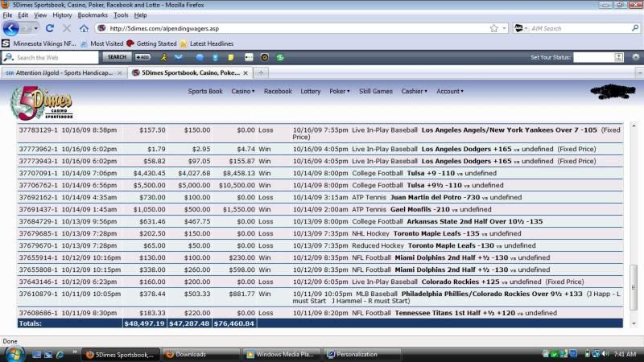Open AIM search engine selector dropdown
The image size is (644, 362).
point(526,28)
